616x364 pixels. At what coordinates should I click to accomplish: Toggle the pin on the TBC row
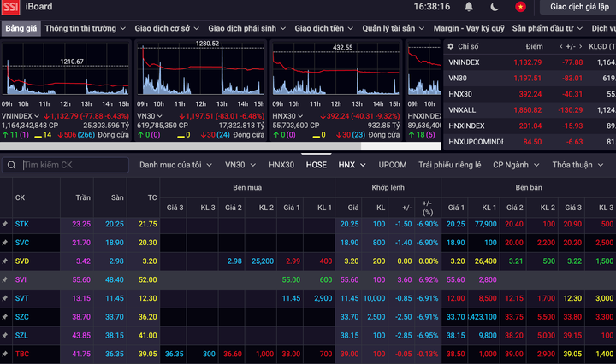coord(5,353)
